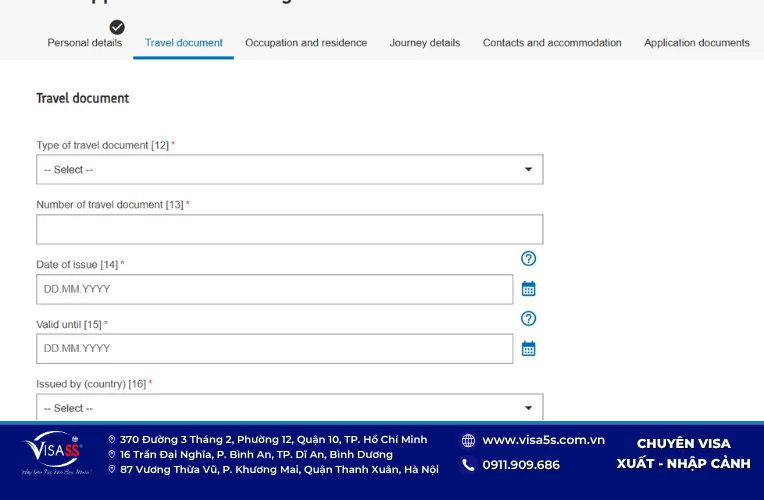Click the Bình Dương address line
764x500 pixels.
(x=256, y=455)
